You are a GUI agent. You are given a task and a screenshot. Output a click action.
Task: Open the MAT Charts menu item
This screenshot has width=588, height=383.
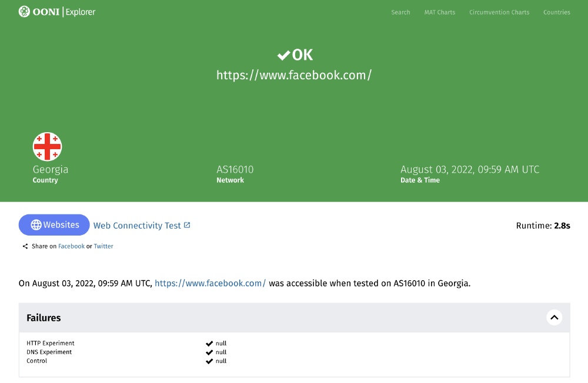(x=439, y=12)
